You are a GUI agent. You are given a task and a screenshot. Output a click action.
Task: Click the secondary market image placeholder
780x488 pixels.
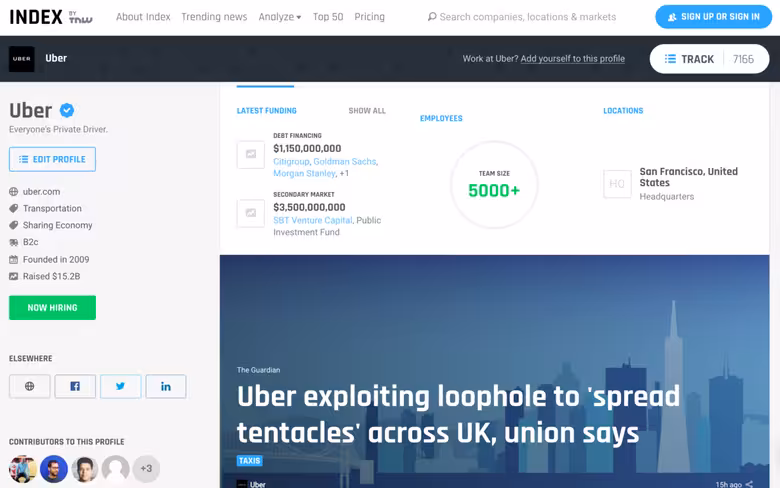pyautogui.click(x=251, y=213)
